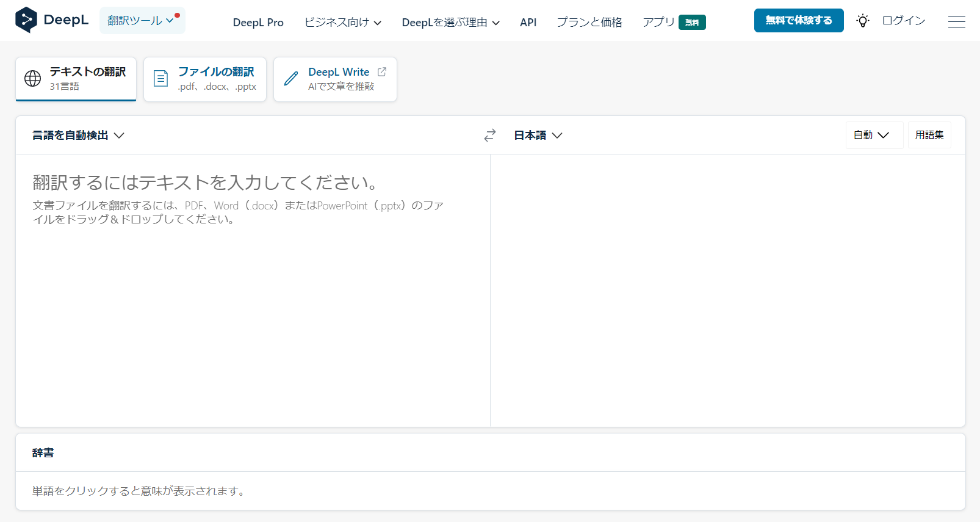Click the globe icon for text translation
The width and height of the screenshot is (980, 522).
(x=32, y=78)
